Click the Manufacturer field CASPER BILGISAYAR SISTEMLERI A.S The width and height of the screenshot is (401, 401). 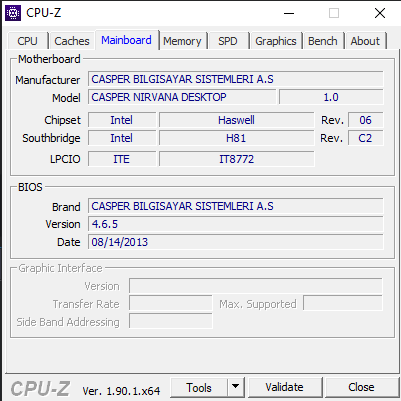pos(236,79)
